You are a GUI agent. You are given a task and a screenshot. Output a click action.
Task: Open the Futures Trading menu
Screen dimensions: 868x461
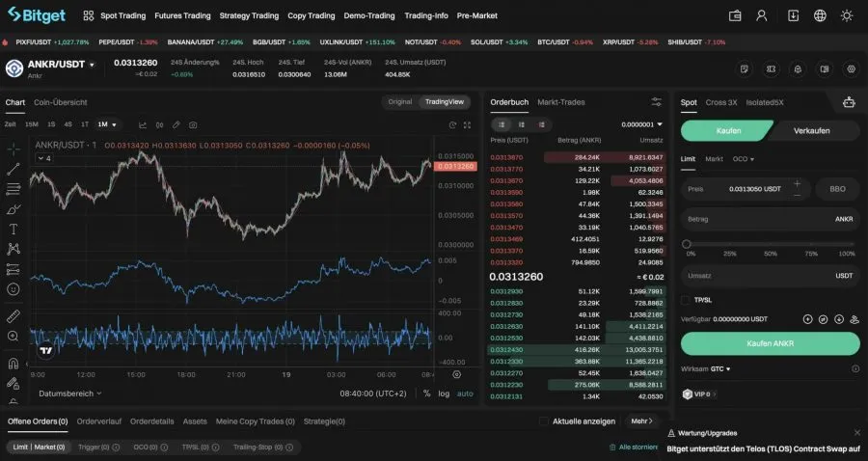pyautogui.click(x=182, y=16)
